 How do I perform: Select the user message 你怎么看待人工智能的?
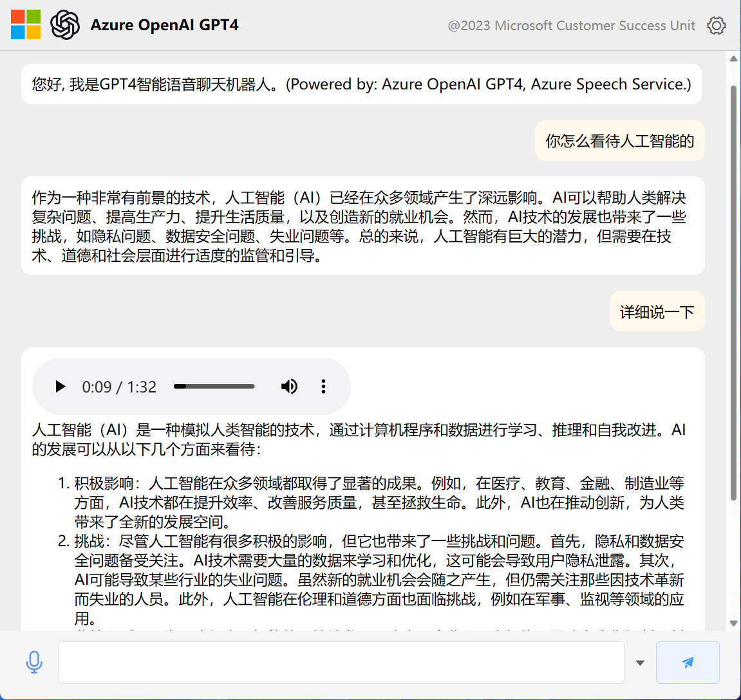[619, 141]
